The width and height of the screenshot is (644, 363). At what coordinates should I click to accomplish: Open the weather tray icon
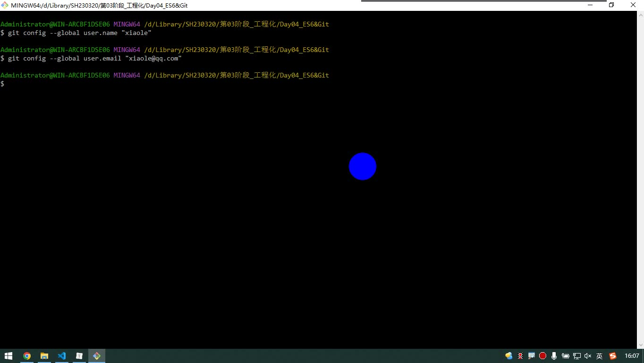pos(508,356)
